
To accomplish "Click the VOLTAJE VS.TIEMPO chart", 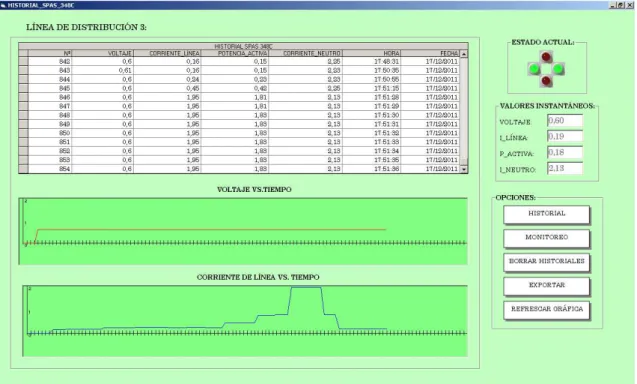I will (243, 231).
